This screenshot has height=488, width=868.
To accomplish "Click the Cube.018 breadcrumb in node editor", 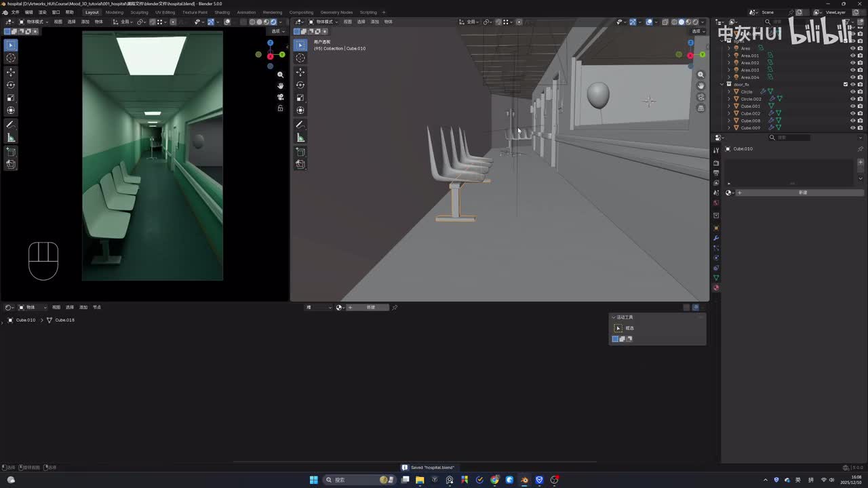I will tap(60, 320).
